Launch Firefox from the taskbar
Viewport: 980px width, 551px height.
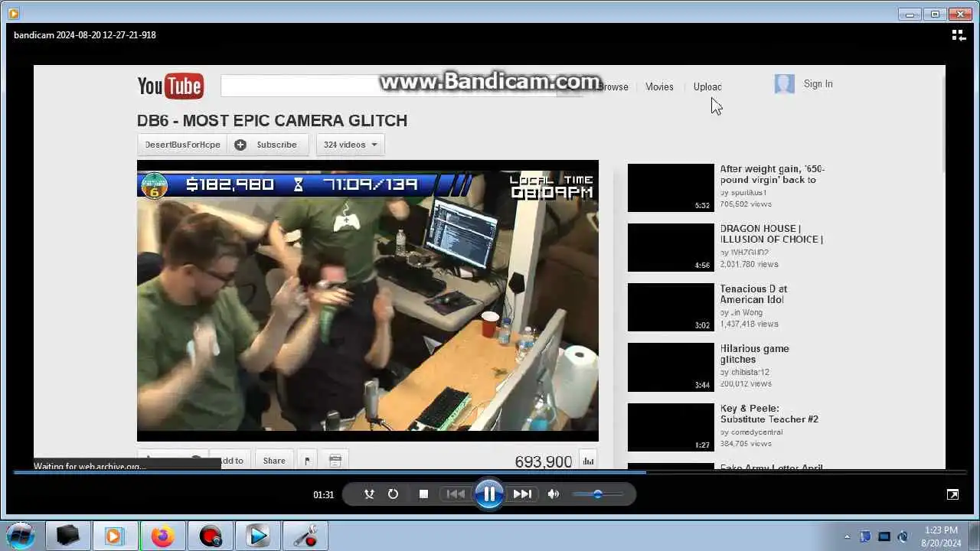point(162,536)
